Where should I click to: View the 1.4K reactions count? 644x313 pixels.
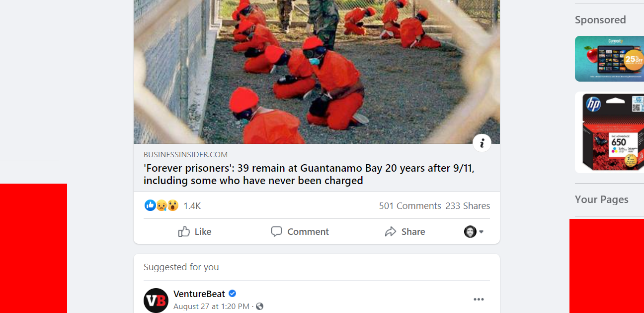[192, 206]
